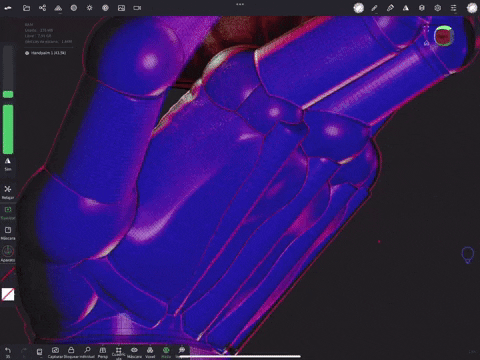
Task: Adjust the brush intensity green slider
Action: (8, 129)
